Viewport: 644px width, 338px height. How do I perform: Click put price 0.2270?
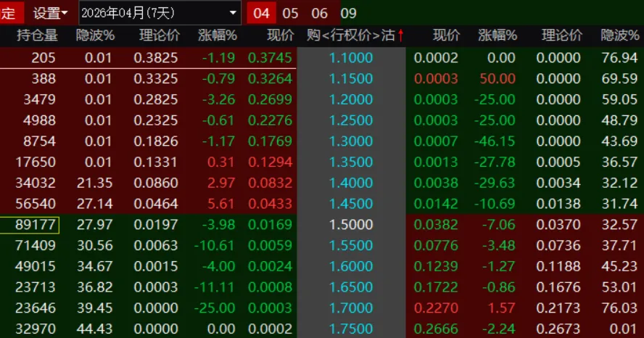(x=436, y=308)
